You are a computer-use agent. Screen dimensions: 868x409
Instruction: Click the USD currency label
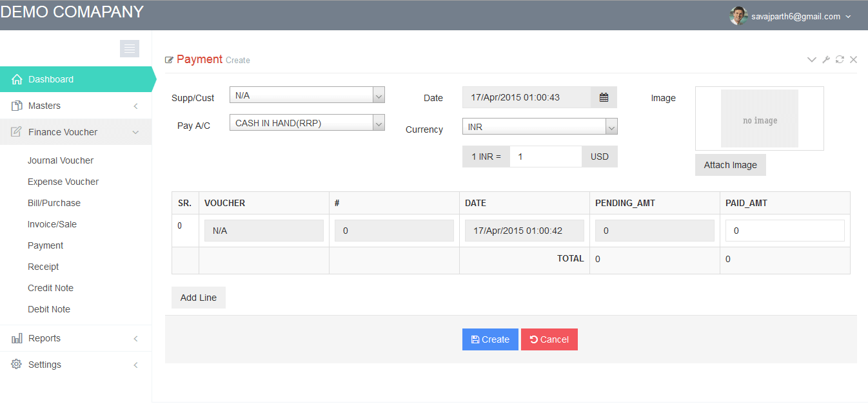click(x=600, y=157)
